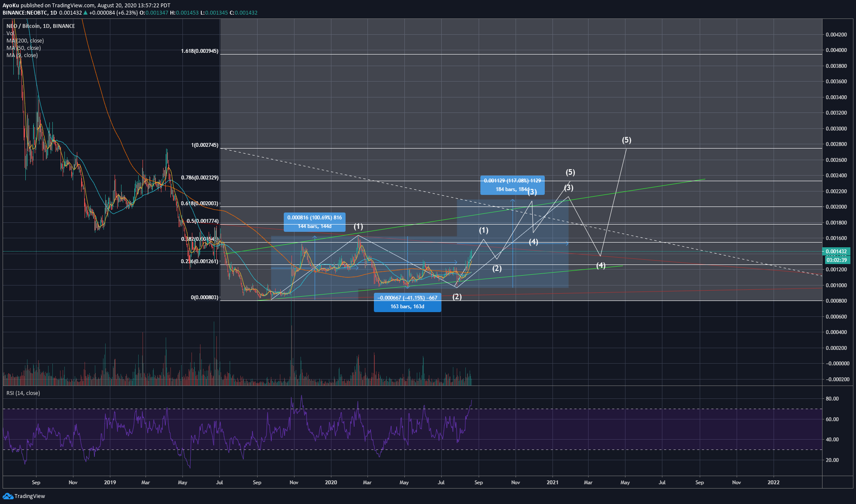The height and width of the screenshot is (504, 856).
Task: Select the RSI (14, close) indicator label
Action: [x=23, y=393]
